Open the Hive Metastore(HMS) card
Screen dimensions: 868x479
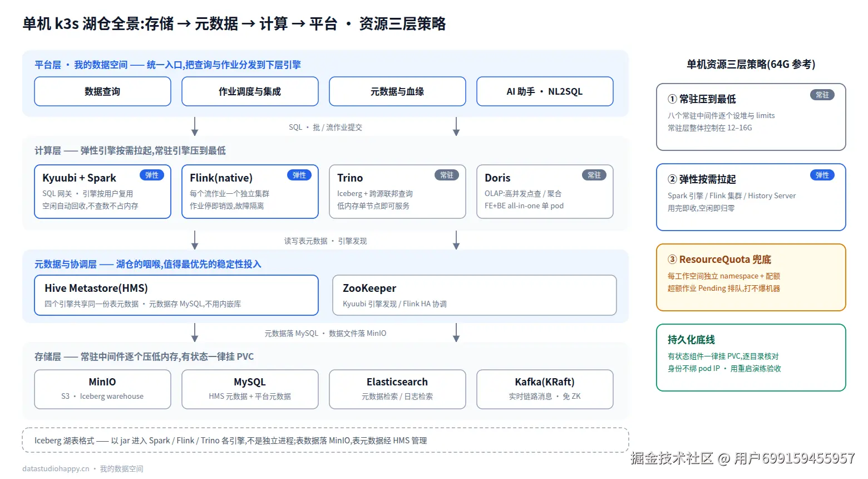(176, 295)
